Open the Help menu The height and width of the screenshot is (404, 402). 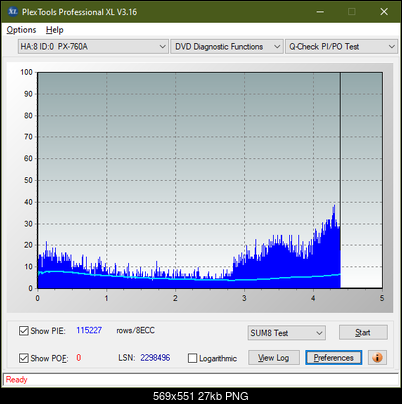pyautogui.click(x=55, y=30)
